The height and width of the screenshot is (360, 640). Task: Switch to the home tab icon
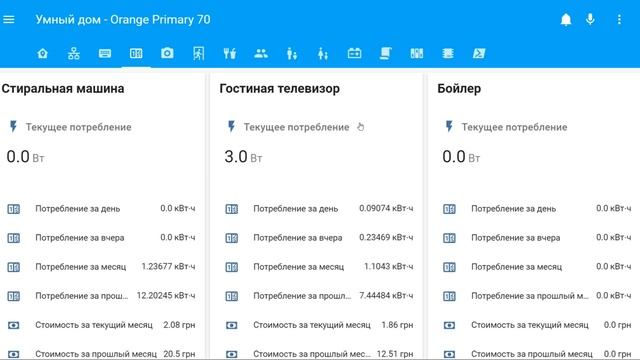click(42, 53)
